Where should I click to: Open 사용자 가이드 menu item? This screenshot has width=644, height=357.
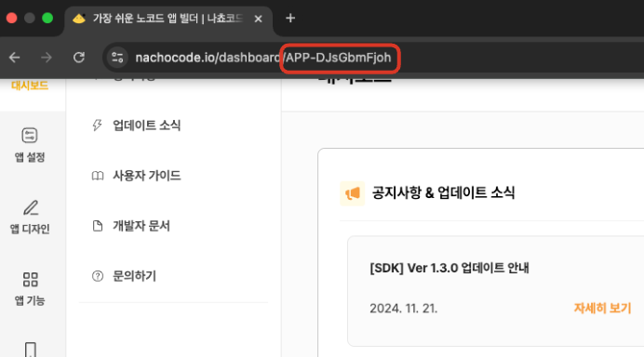(147, 176)
